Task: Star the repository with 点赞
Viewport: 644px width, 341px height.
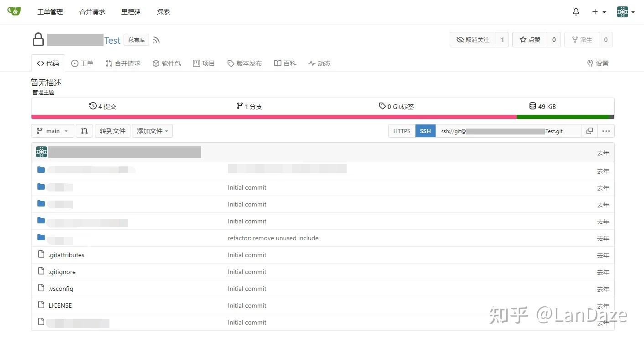Action: tap(530, 40)
